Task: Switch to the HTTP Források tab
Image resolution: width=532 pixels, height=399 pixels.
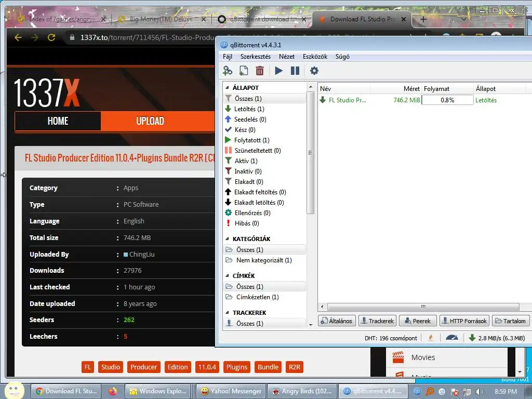Action: pyautogui.click(x=464, y=321)
